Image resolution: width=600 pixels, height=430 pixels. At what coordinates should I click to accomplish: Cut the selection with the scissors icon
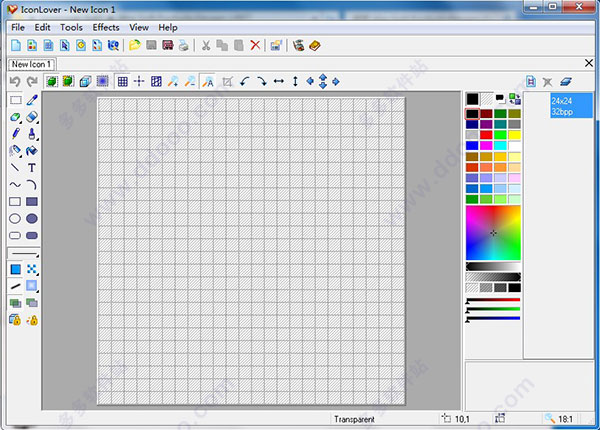[206, 46]
